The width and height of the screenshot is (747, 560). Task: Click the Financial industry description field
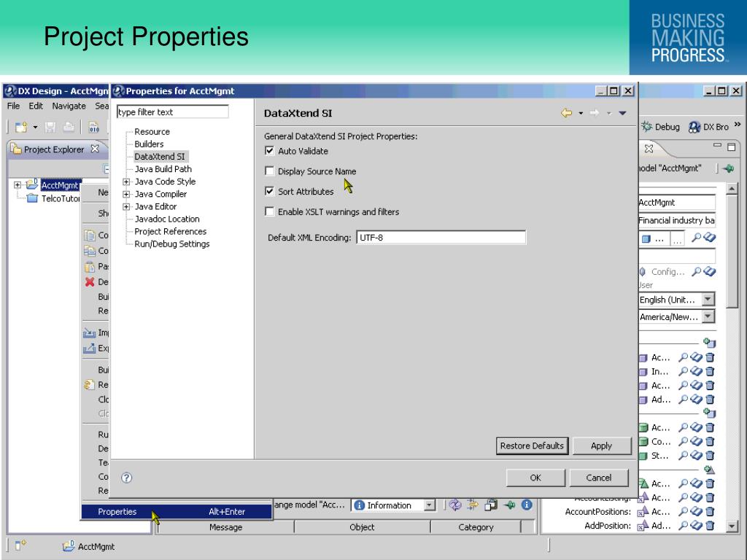tap(676, 220)
